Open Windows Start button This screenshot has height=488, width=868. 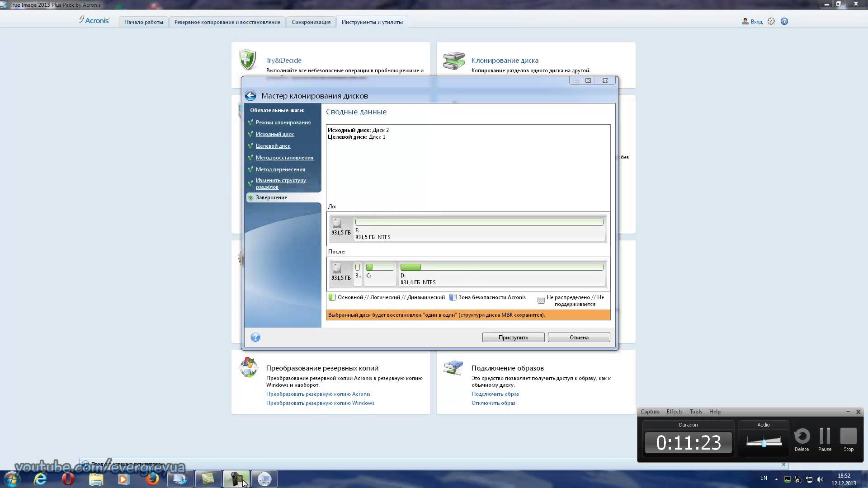pyautogui.click(x=11, y=479)
